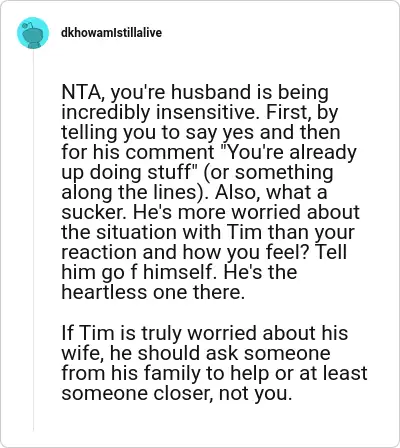The width and height of the screenshot is (400, 448).
Task: Click the line 'him go f himself. He's the'
Action: click(179, 273)
